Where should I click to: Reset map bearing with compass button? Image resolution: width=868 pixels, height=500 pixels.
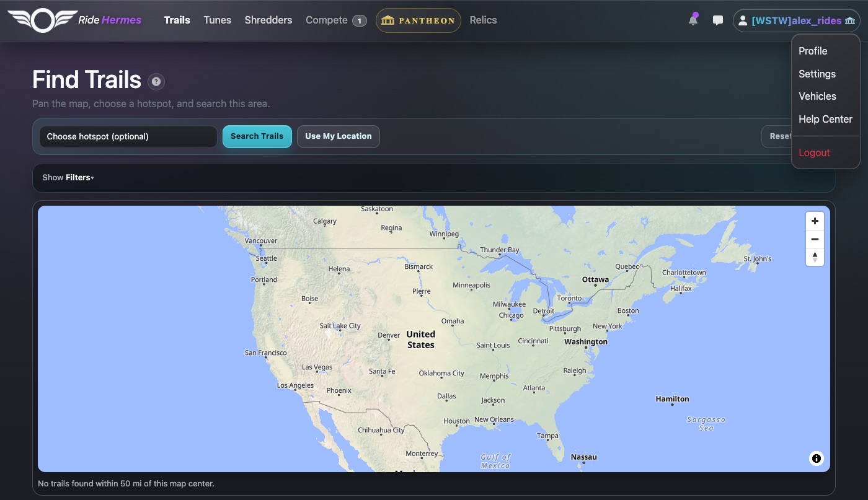point(815,257)
